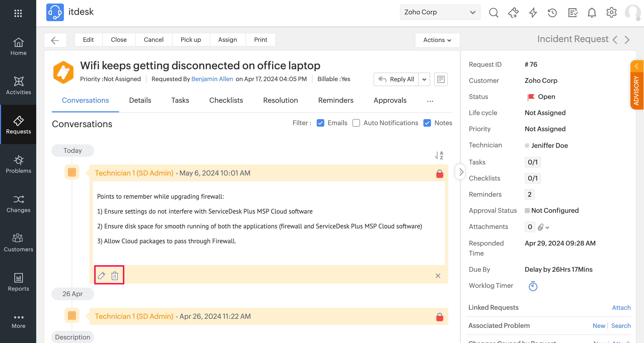
Task: Switch to the Resolution tab
Action: 280,100
